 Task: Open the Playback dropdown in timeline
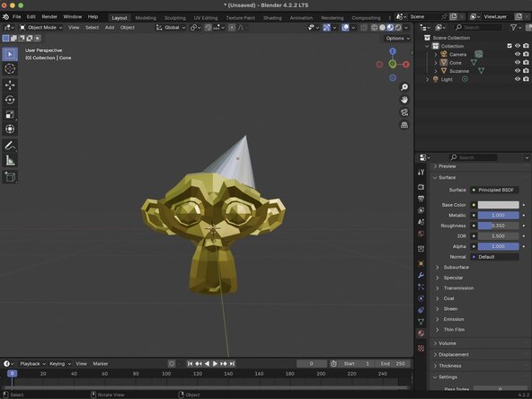(32, 364)
